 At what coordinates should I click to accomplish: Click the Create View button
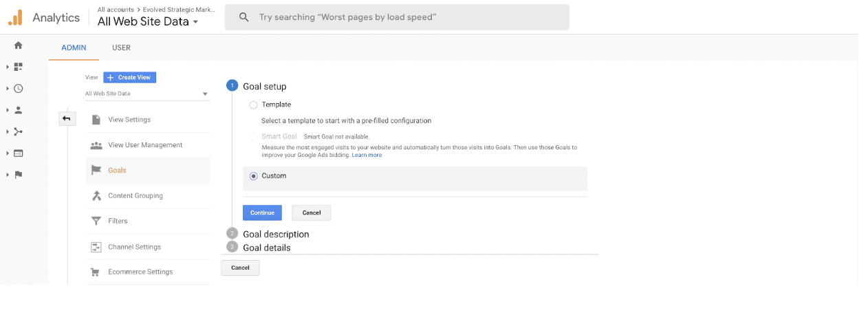130,78
